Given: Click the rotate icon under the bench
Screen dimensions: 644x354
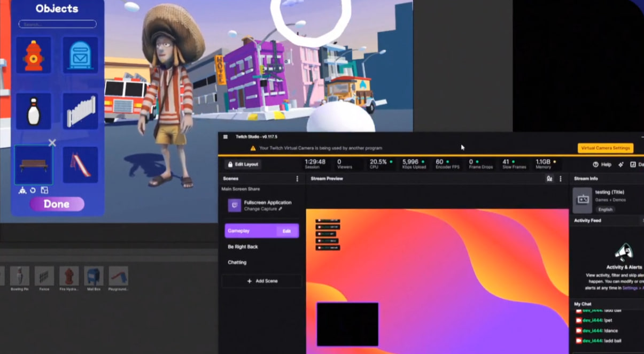Looking at the screenshot, I should point(33,190).
